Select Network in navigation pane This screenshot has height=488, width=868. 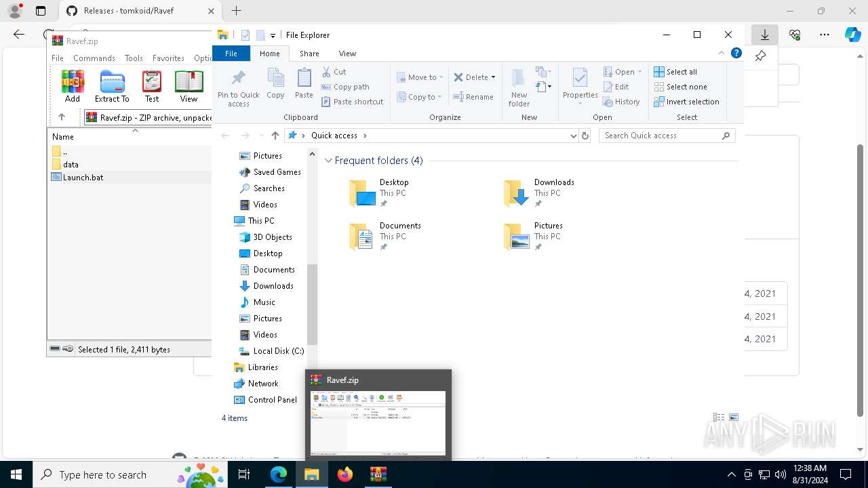pyautogui.click(x=263, y=384)
